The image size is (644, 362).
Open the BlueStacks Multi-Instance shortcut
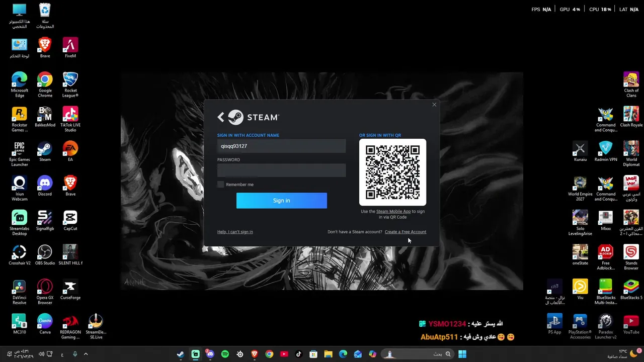coord(606,292)
